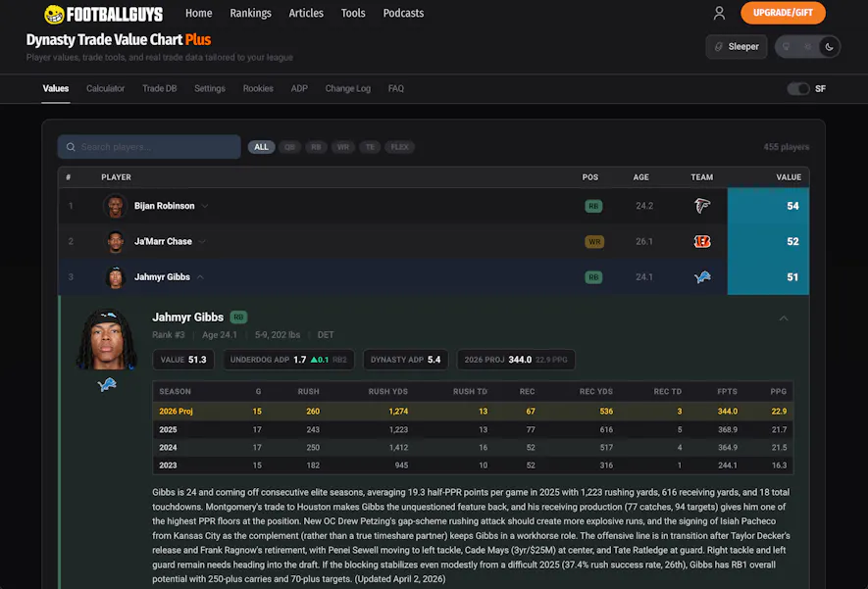Expand the Bijan Robinson row chevron

click(x=205, y=206)
